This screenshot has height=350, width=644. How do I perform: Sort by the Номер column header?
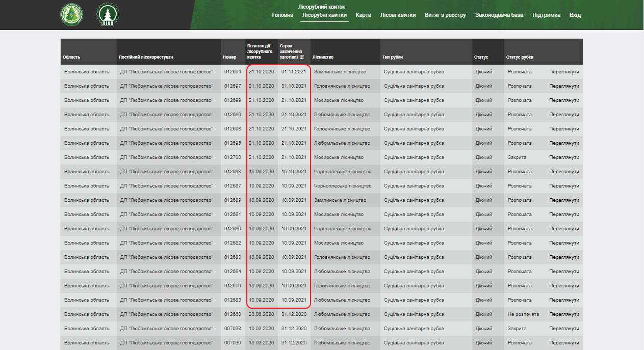[x=229, y=57]
